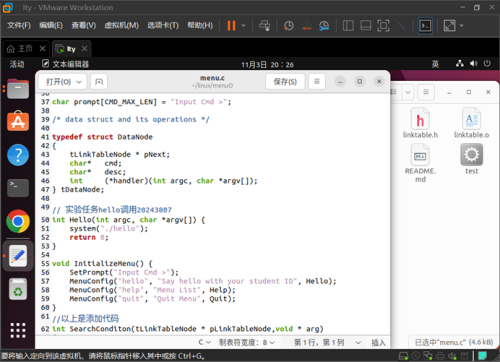500x362 pixels.
Task: Revert VM to previous snapshot
Action: pos(306,26)
